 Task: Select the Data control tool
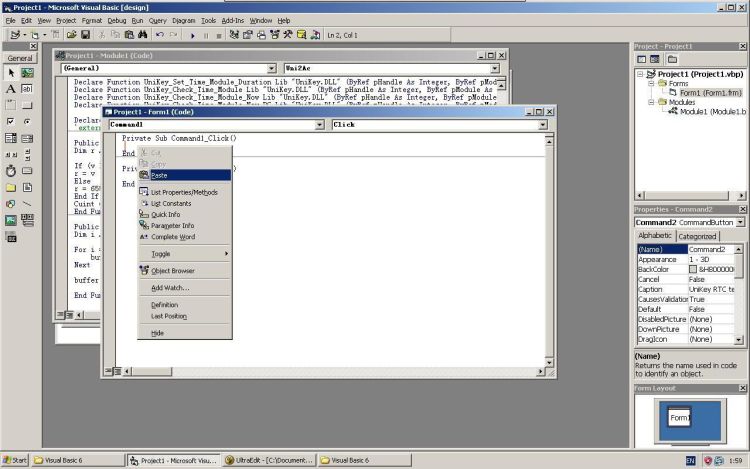click(x=27, y=220)
